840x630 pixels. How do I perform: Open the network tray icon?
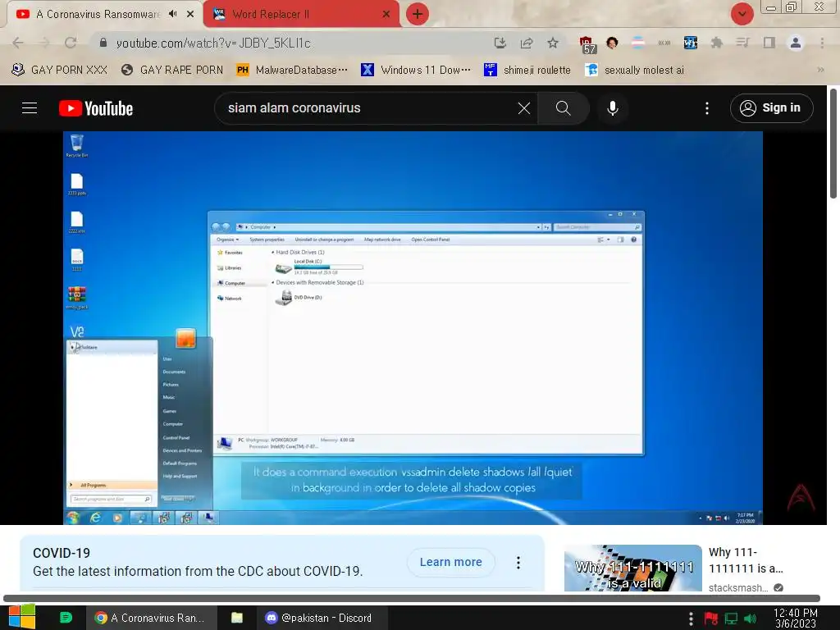(x=731, y=619)
